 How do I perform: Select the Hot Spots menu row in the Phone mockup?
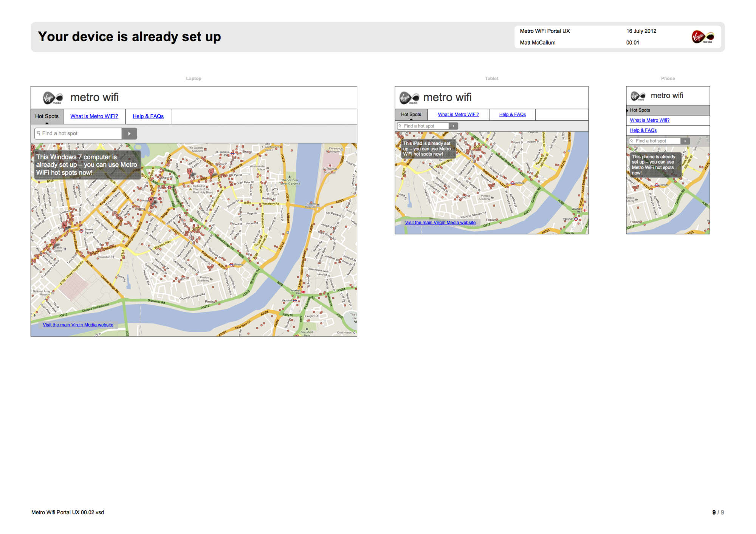pos(668,110)
